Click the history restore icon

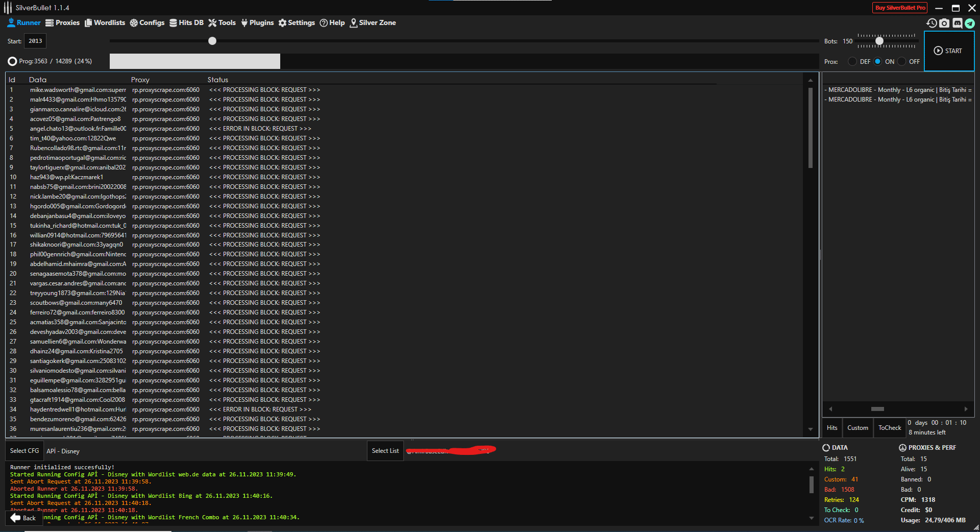coord(932,23)
